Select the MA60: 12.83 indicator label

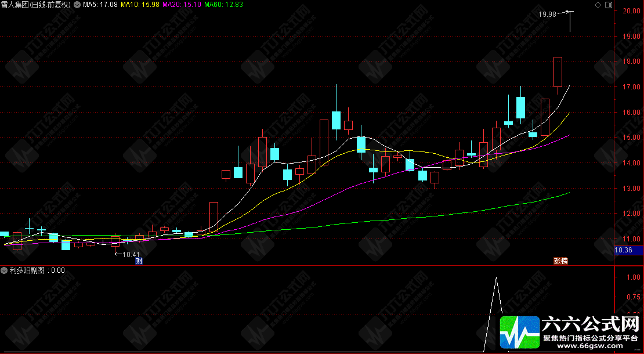(224, 5)
